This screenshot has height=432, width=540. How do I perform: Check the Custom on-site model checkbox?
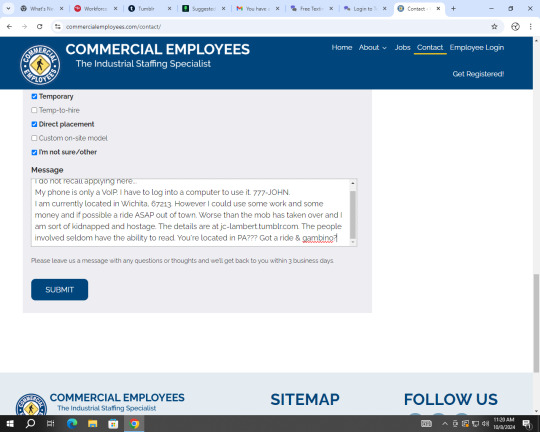click(x=34, y=138)
